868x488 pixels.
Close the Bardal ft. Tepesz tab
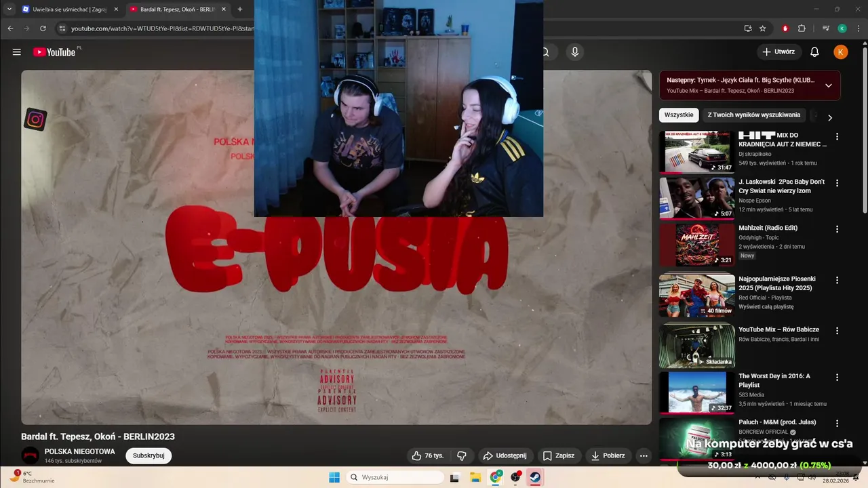pos(224,9)
